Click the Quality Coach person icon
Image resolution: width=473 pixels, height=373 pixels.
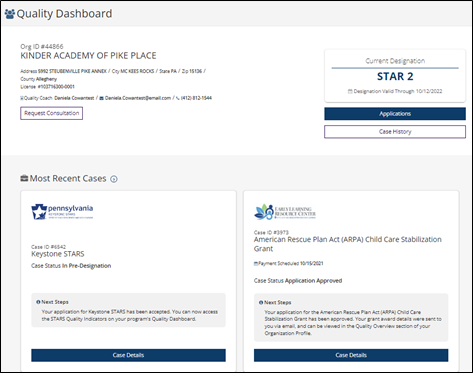click(22, 98)
